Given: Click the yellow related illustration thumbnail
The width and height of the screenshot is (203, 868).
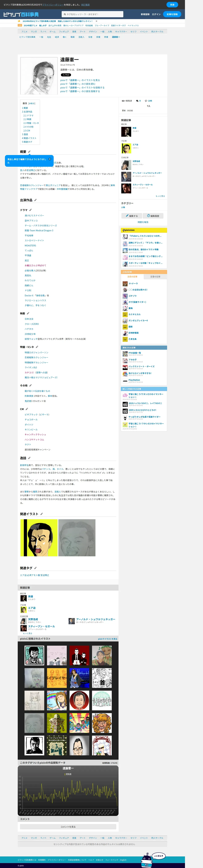Looking at the screenshot, I should click(39, 537).
